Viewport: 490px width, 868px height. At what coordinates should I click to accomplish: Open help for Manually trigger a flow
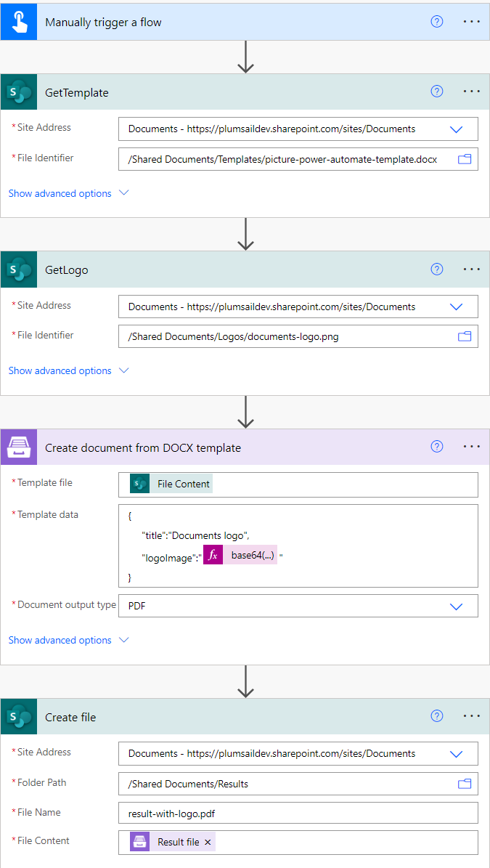[x=437, y=22]
